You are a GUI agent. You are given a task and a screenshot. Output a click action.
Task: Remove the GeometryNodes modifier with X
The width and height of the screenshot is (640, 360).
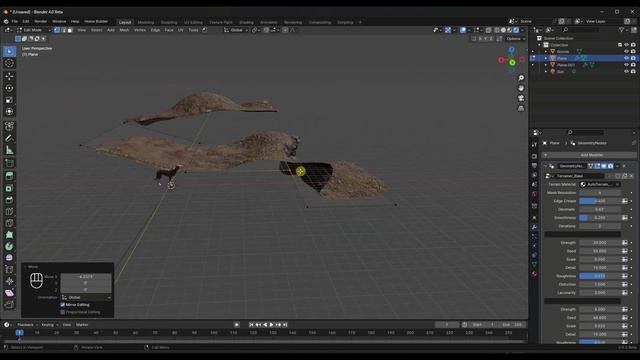pyautogui.click(x=624, y=166)
